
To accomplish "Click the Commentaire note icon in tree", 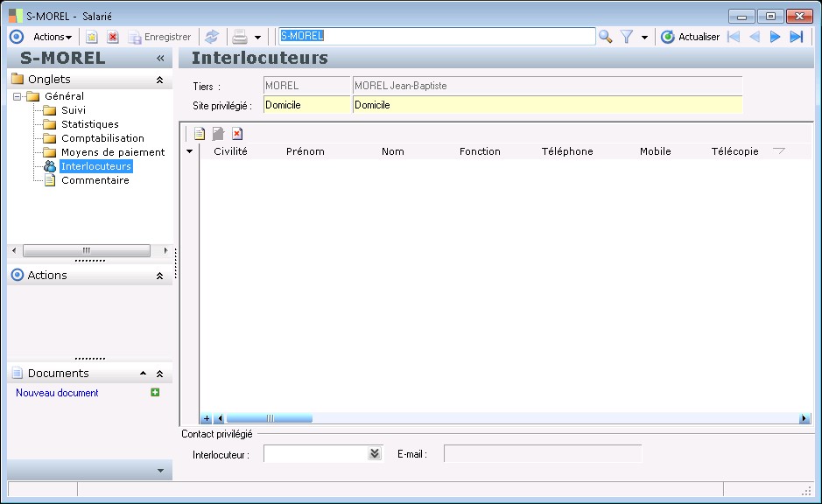I will [x=50, y=180].
